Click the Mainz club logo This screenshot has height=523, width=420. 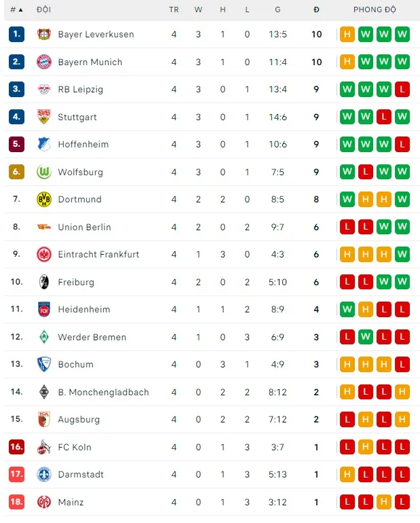pyautogui.click(x=44, y=502)
